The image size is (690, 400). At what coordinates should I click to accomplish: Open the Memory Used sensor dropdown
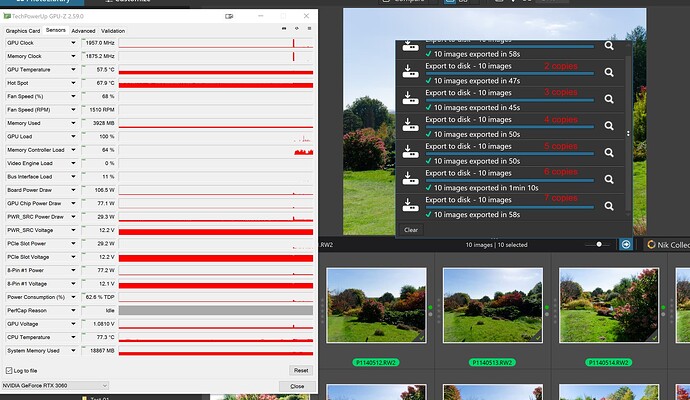coord(73,123)
